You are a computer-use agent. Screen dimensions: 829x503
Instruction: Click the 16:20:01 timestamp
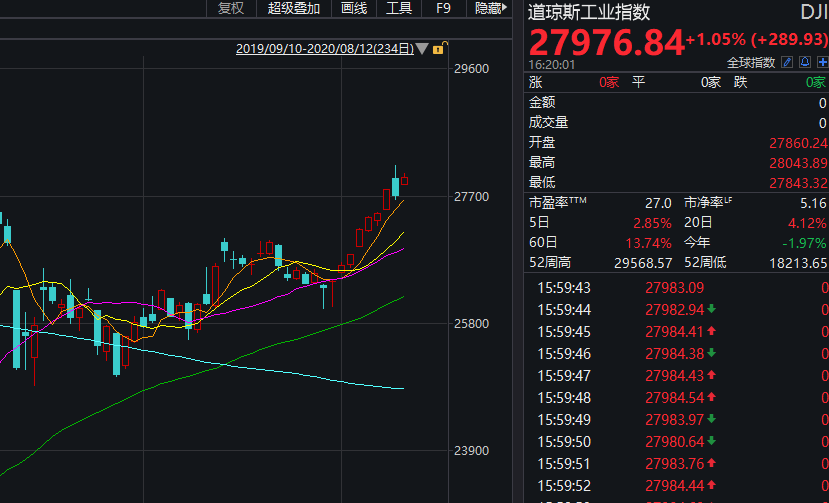point(551,65)
